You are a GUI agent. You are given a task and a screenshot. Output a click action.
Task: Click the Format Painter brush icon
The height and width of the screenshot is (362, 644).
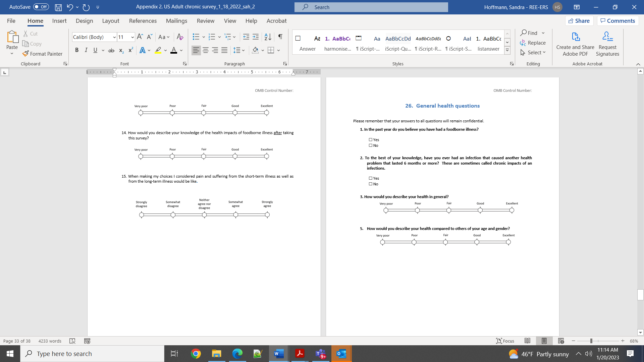pyautogui.click(x=25, y=54)
